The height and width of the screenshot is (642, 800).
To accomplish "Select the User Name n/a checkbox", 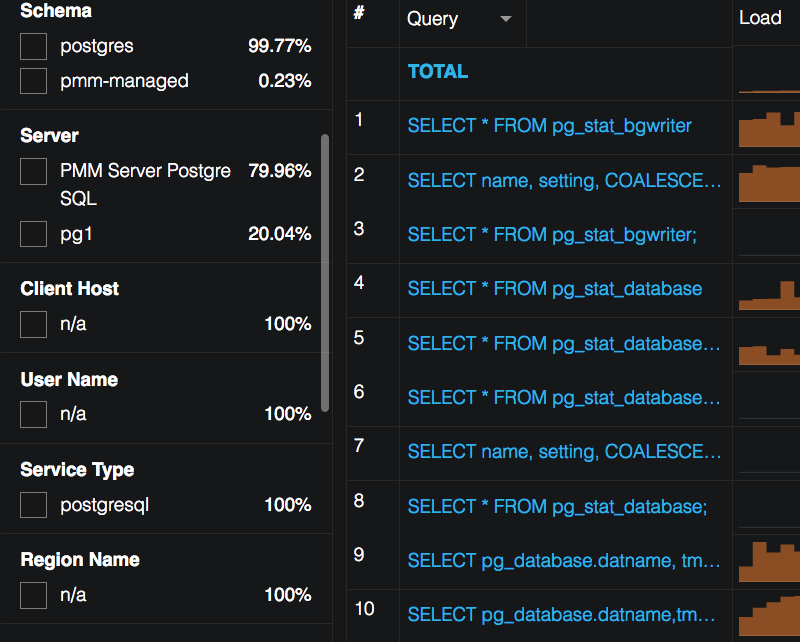I will tap(34, 414).
